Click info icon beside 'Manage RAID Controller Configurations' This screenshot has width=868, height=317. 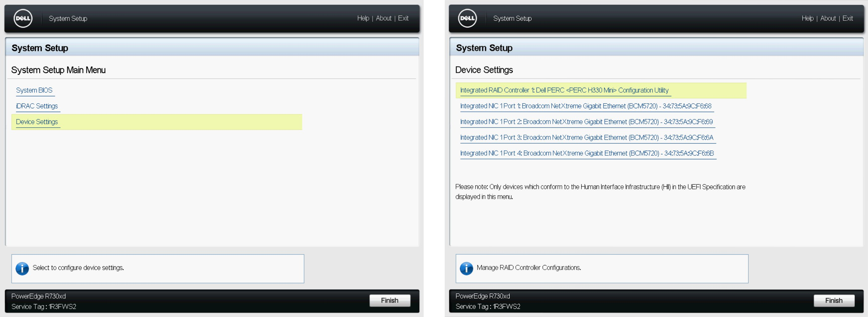[x=466, y=268]
